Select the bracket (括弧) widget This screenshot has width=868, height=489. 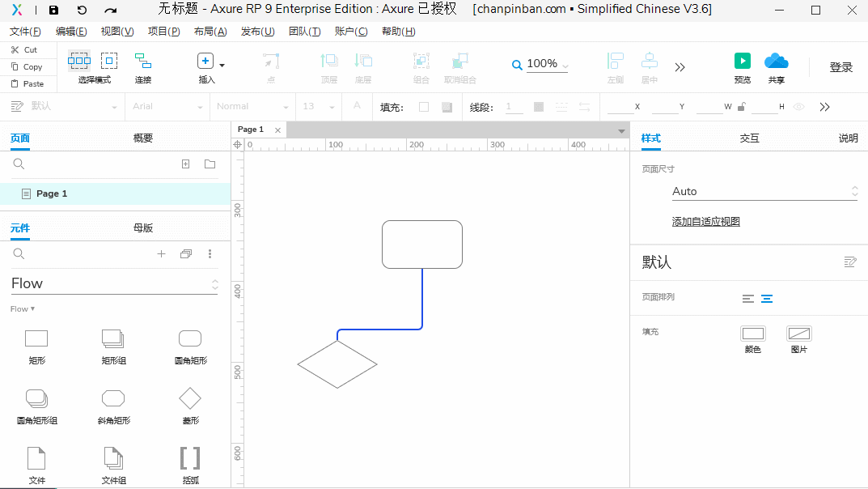tap(190, 458)
